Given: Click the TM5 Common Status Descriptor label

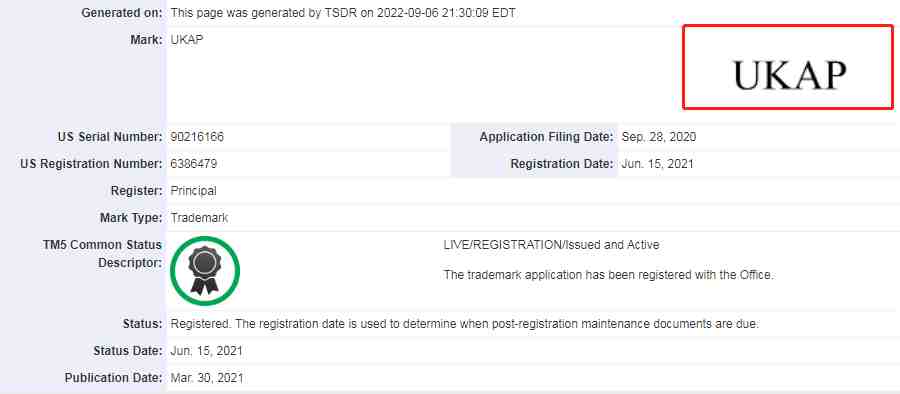Looking at the screenshot, I should (102, 254).
